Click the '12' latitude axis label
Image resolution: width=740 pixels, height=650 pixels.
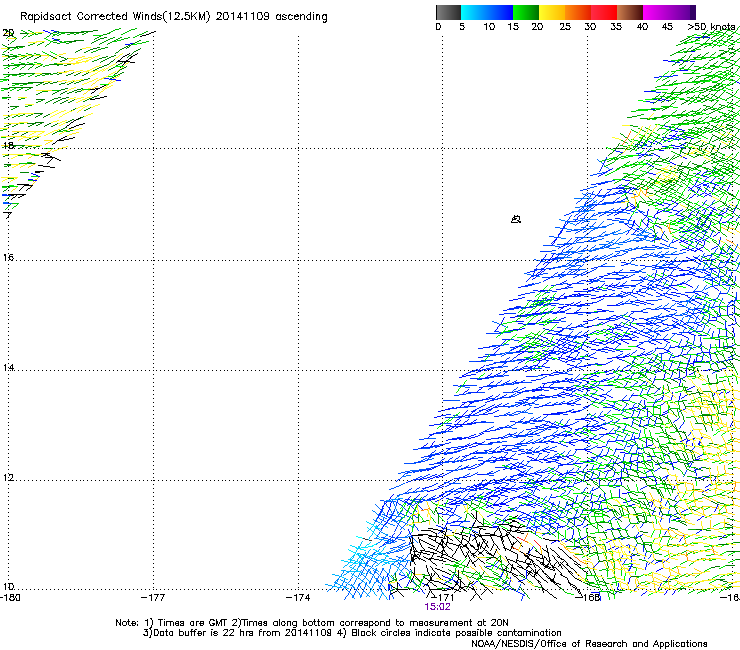point(8,478)
